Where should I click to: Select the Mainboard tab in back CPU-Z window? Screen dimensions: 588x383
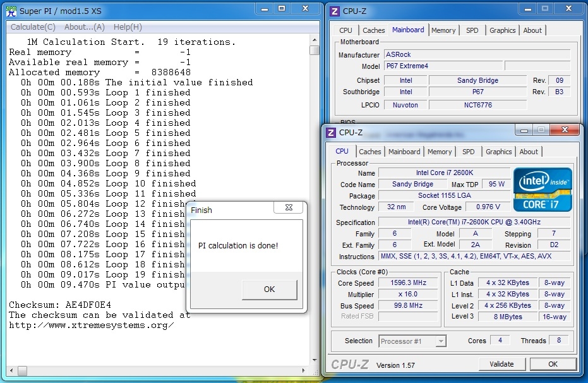pyautogui.click(x=408, y=30)
